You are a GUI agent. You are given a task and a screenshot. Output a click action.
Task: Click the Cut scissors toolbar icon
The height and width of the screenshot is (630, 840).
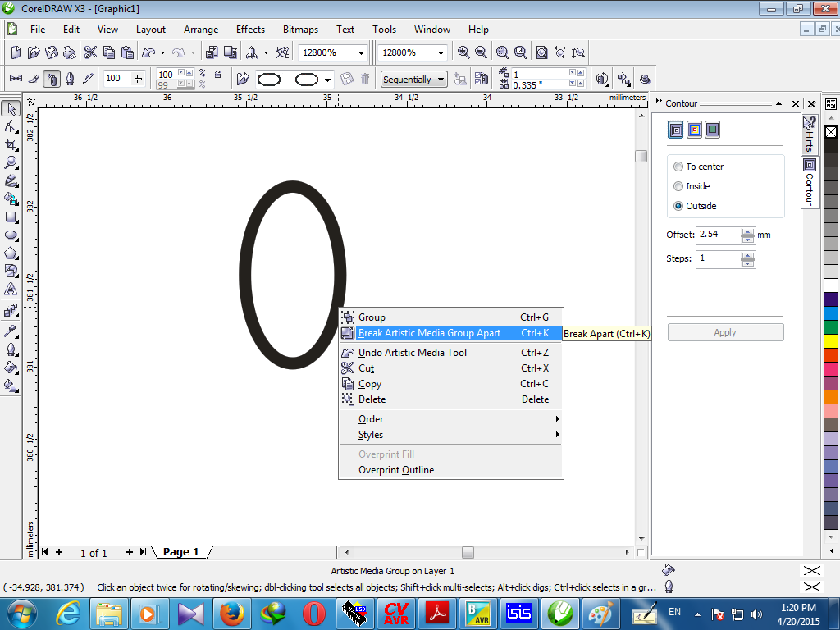coord(91,52)
